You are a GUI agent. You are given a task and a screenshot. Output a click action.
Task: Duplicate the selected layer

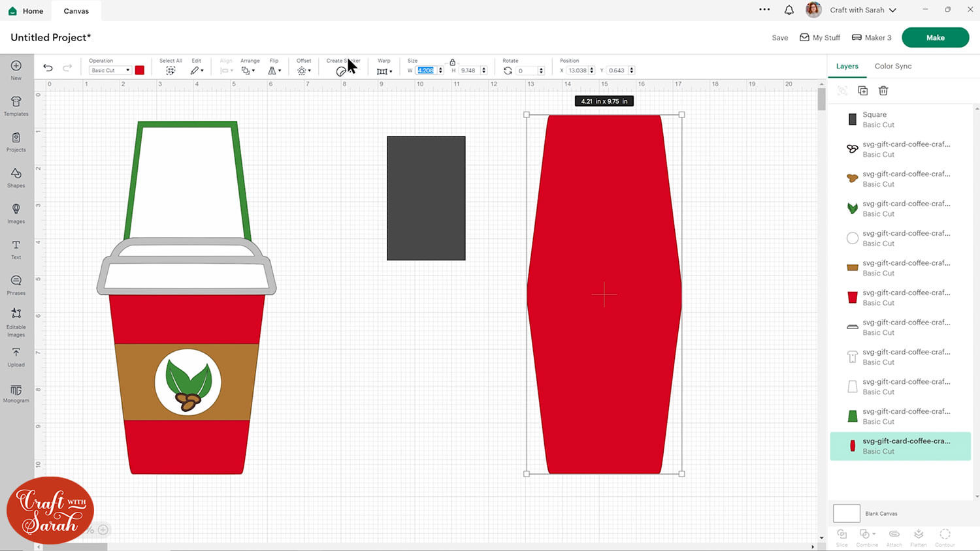(862, 91)
